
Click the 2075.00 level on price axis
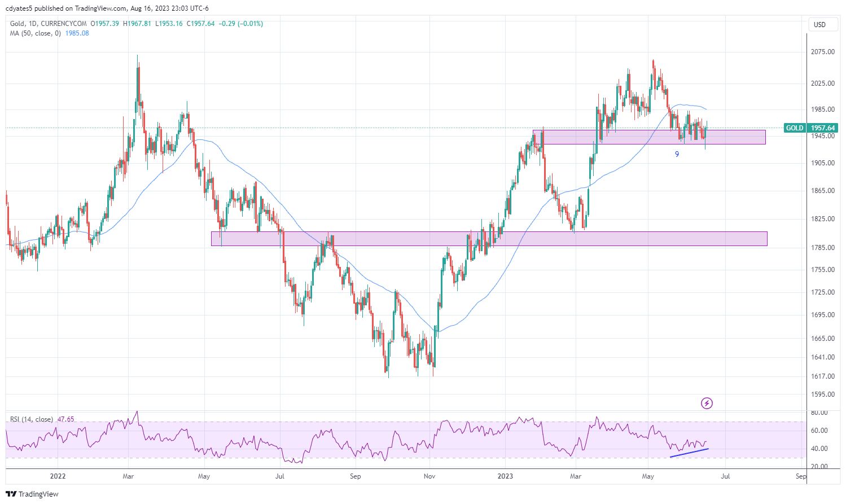(822, 52)
